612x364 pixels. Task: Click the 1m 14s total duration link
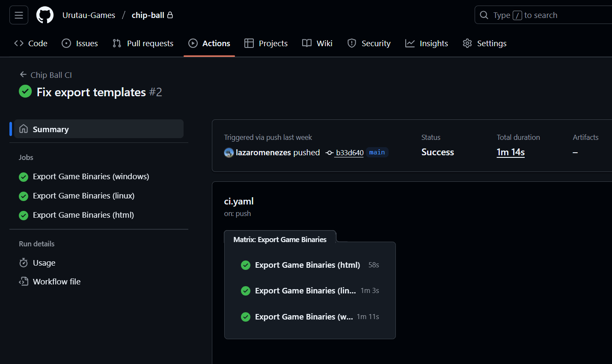point(511,152)
